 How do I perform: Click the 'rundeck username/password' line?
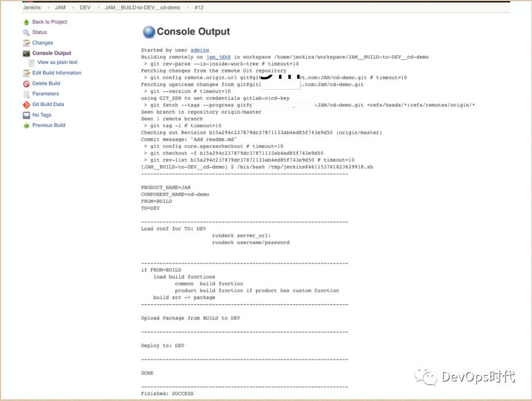pos(250,242)
